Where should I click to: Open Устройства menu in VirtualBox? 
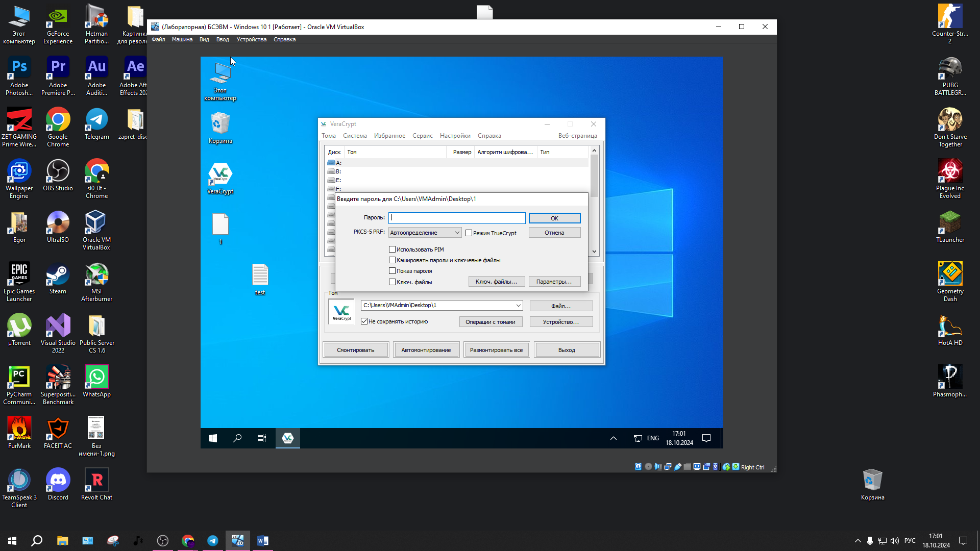click(x=251, y=39)
